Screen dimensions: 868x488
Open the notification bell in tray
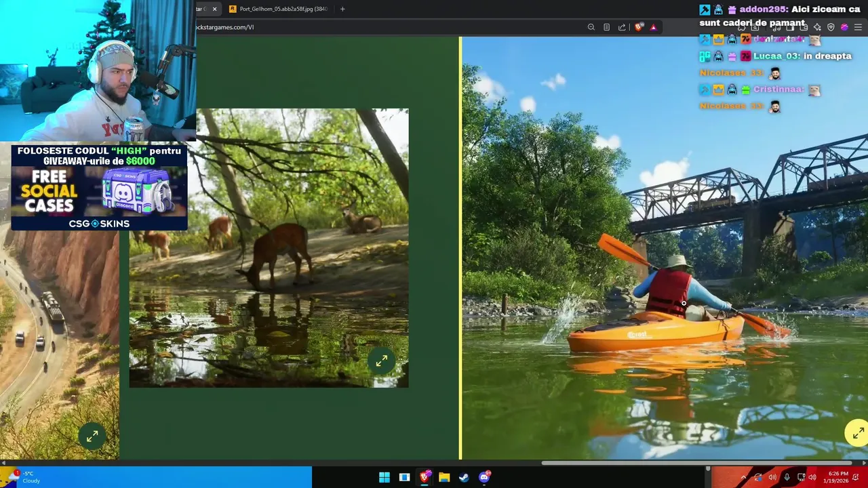[x=856, y=477]
